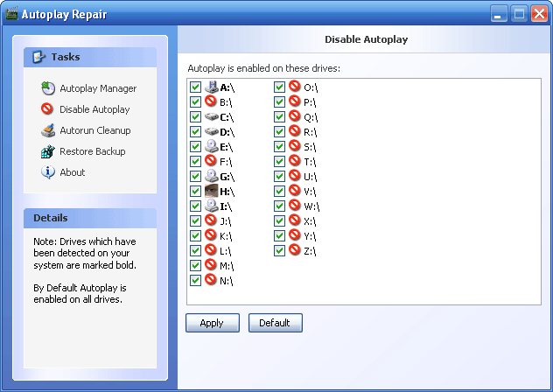Screen dimensions: 553x392
Task: Select the G:\ drive label
Action: (x=227, y=177)
